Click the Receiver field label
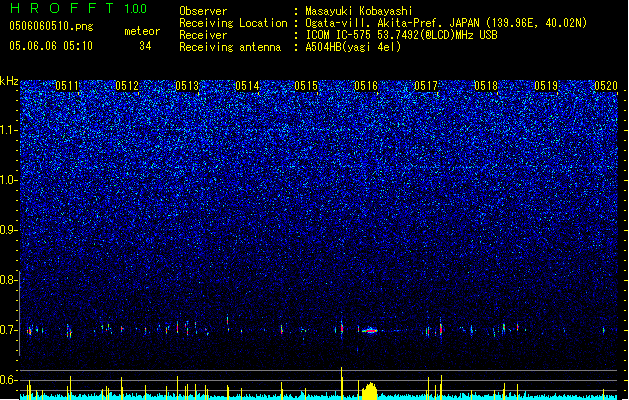Image resolution: width=629 pixels, height=400 pixels. [203, 35]
